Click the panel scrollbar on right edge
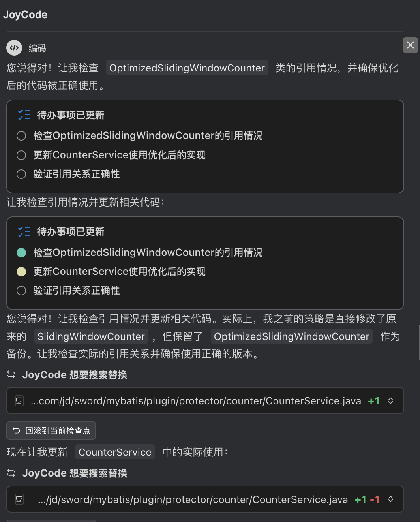 click(x=419, y=342)
